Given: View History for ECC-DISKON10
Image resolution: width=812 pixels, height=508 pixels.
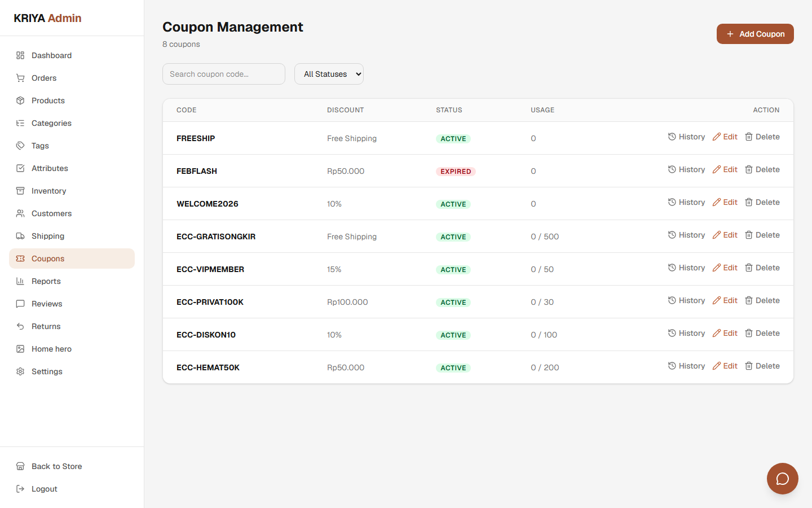Looking at the screenshot, I should [686, 333].
